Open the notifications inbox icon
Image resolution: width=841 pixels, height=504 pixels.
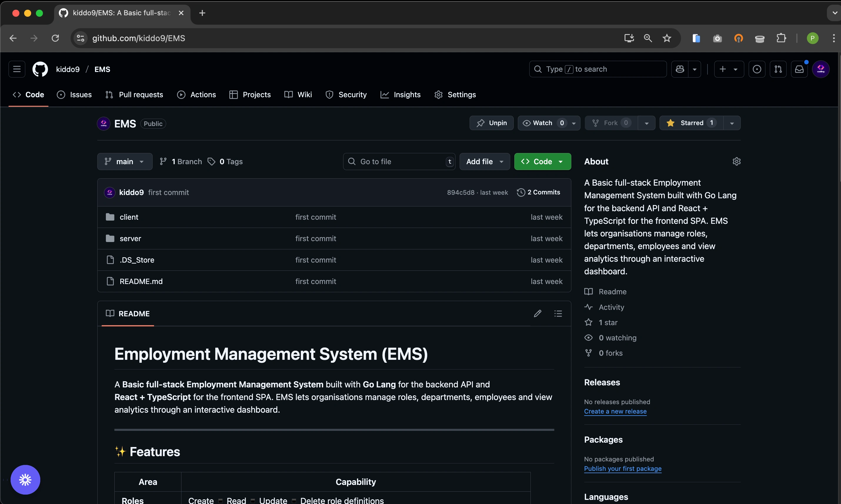click(x=799, y=69)
